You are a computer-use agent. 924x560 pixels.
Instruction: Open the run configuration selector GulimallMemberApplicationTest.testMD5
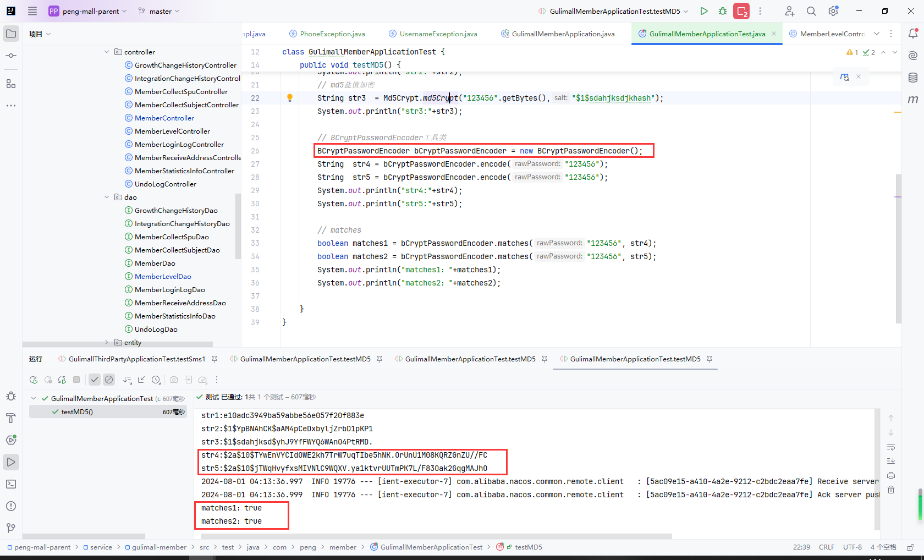coord(613,11)
